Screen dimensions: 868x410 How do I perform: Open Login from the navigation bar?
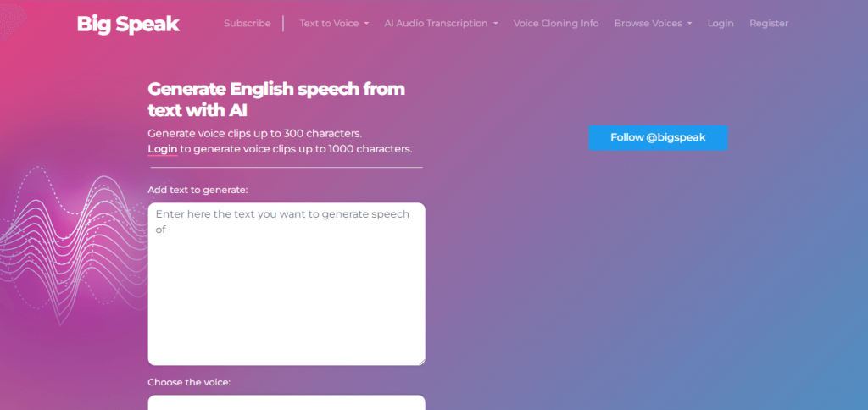tap(721, 23)
